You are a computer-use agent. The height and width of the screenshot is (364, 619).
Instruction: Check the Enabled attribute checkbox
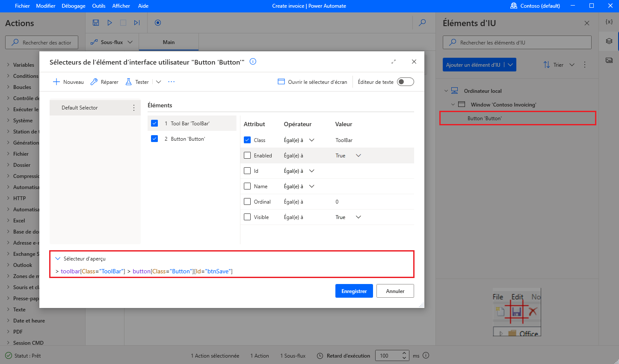click(x=247, y=155)
